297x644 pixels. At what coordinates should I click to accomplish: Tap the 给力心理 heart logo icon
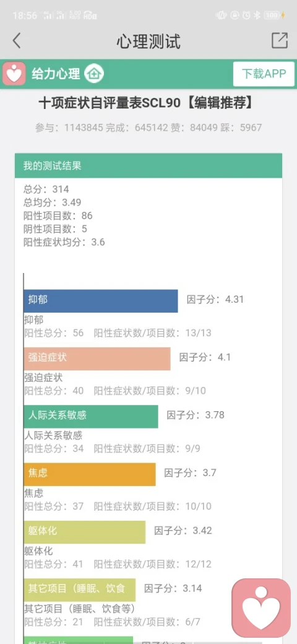click(14, 74)
